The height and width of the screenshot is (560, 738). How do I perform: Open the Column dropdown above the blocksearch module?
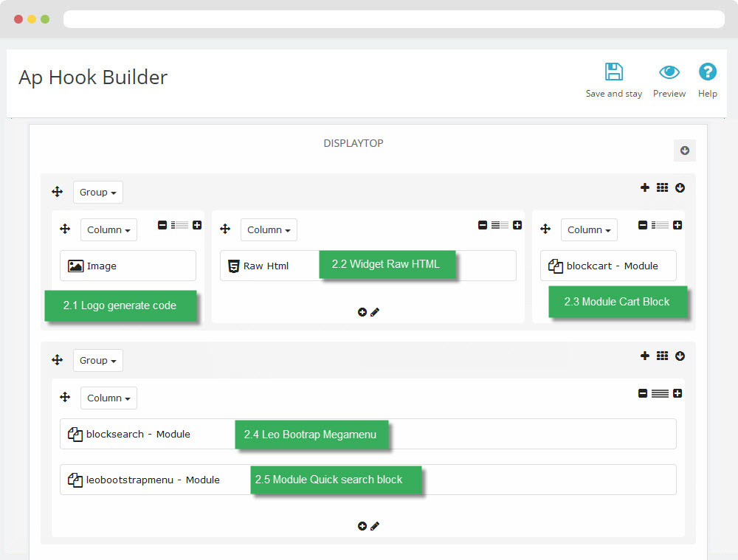[108, 398]
